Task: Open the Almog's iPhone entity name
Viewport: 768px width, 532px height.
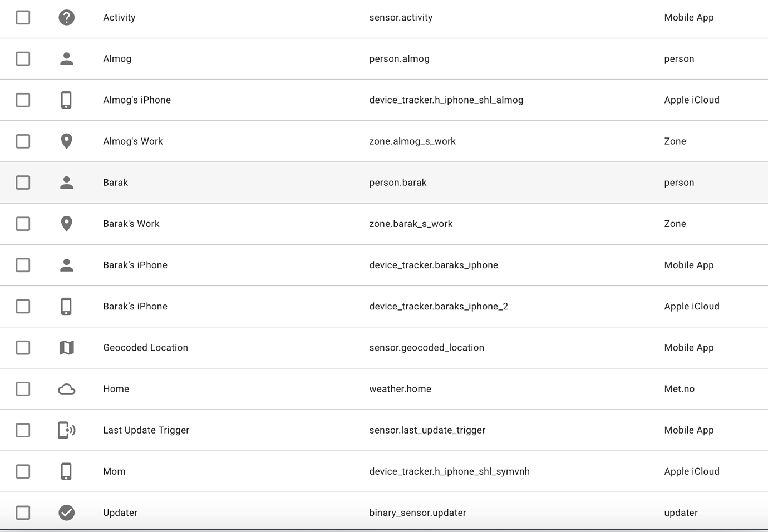Action: (137, 100)
